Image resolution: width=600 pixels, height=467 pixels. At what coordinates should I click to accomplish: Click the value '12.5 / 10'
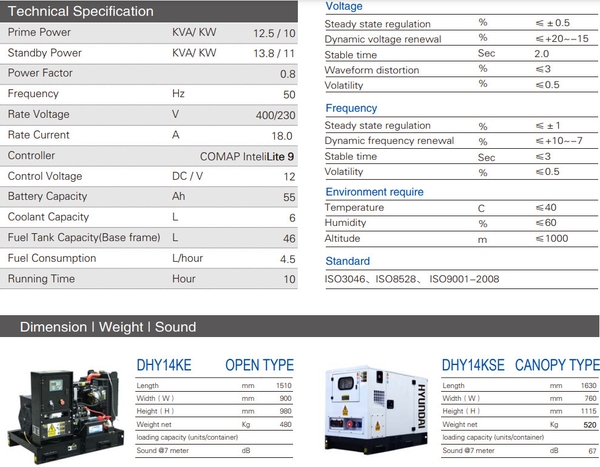[274, 33]
